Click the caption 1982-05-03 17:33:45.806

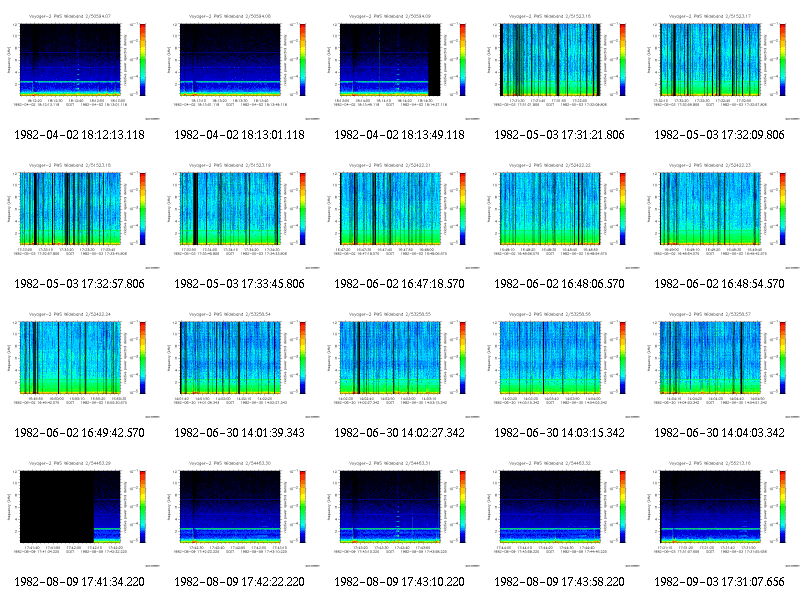coord(240,284)
